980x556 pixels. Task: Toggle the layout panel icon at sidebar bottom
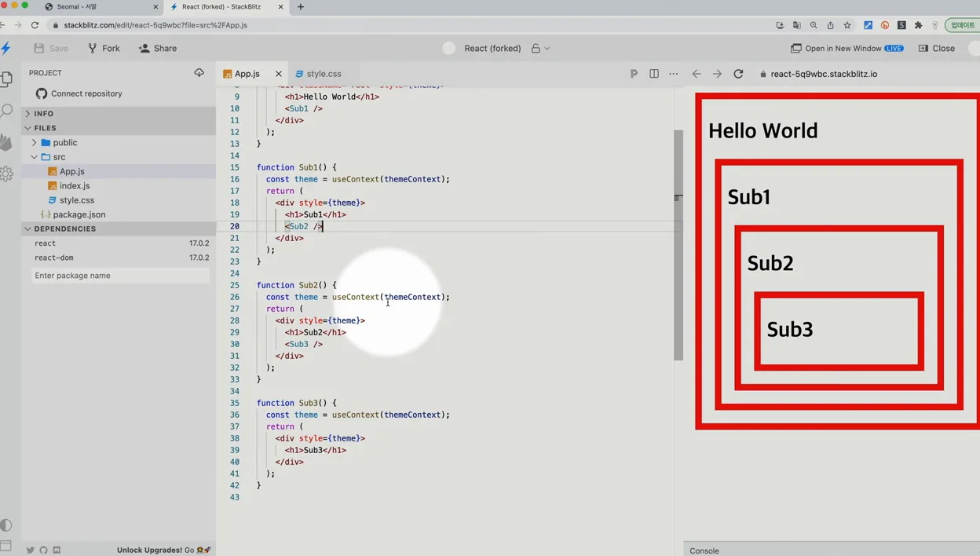6,546
